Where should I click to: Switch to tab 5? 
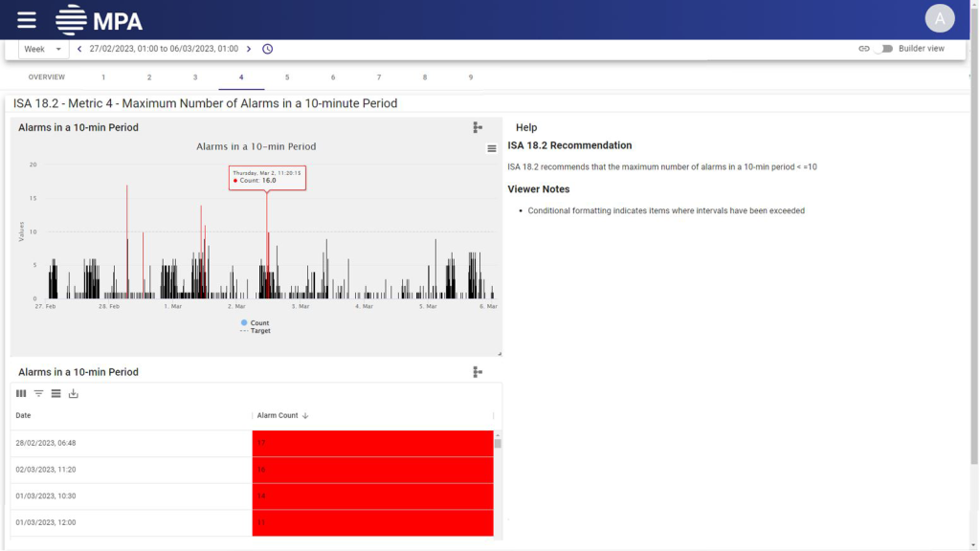287,77
